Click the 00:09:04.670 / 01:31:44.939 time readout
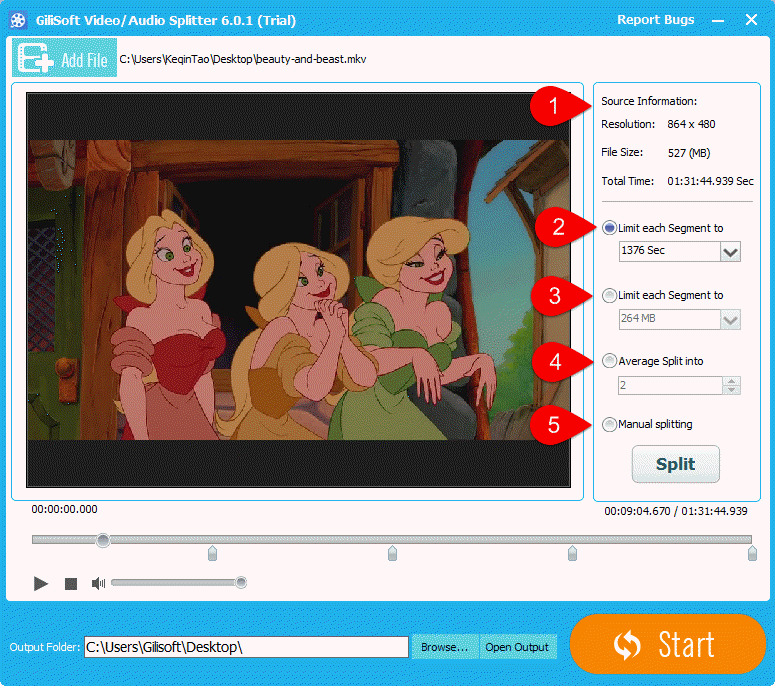 676,511
